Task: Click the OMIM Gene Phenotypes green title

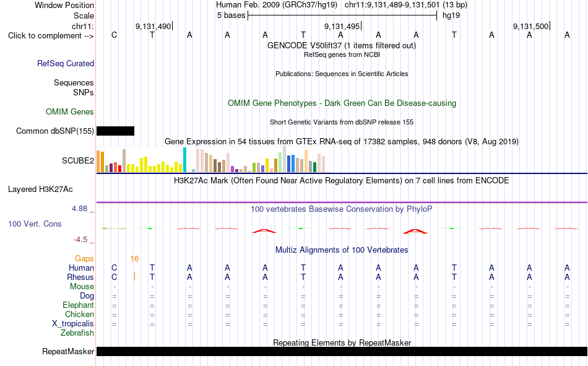Action: click(x=342, y=103)
